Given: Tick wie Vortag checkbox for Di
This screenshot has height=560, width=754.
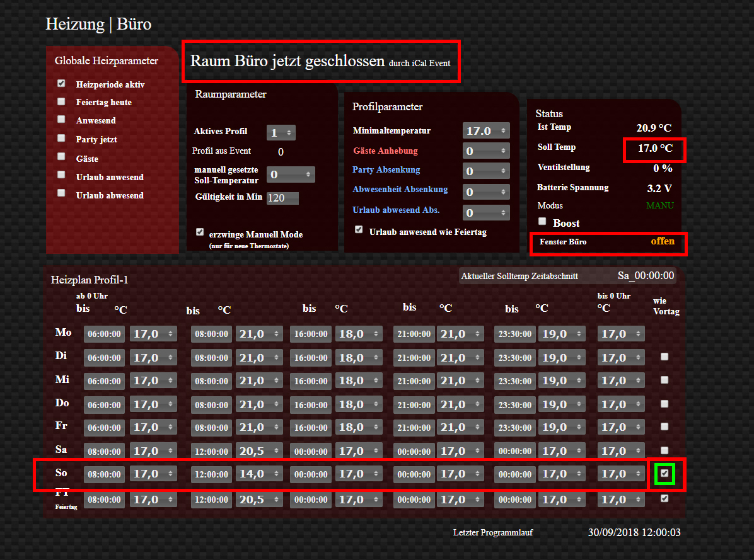Looking at the screenshot, I should click(664, 357).
